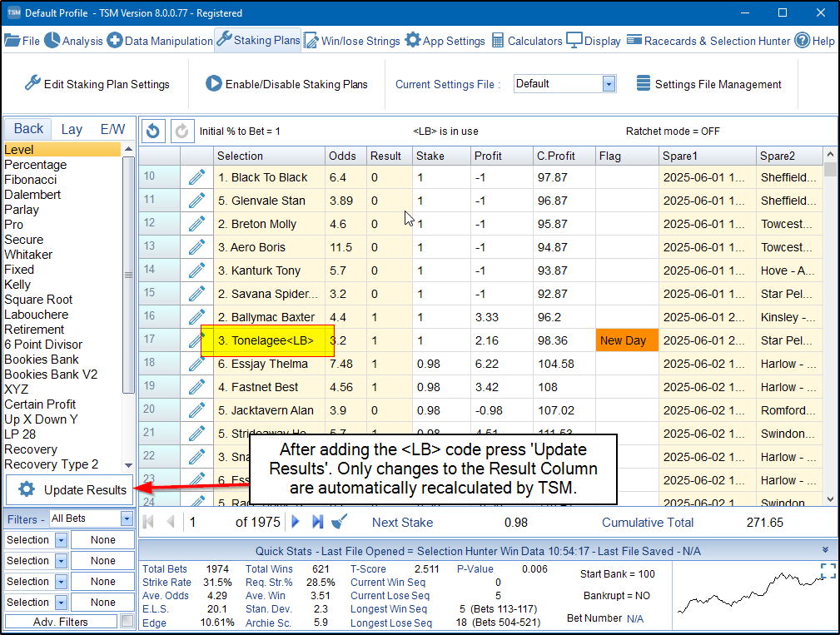This screenshot has width=840, height=635.
Task: Open Current Settings File dropdown
Action: [x=609, y=84]
